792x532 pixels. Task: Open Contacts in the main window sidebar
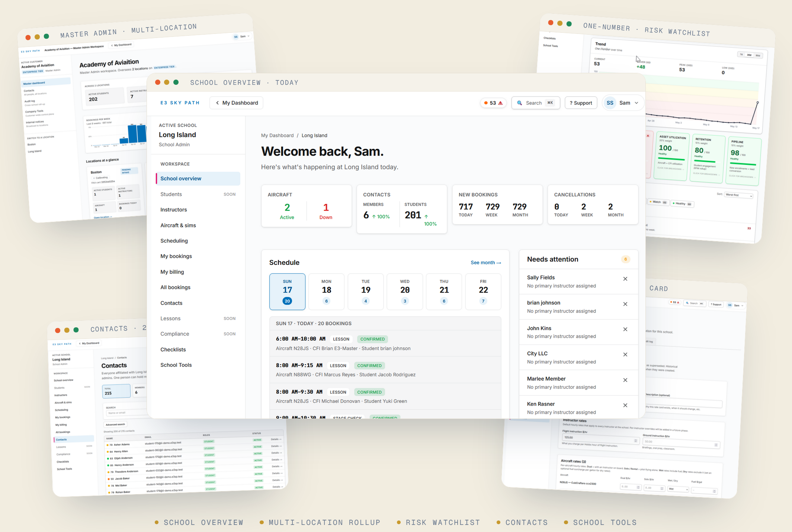(x=198, y=303)
